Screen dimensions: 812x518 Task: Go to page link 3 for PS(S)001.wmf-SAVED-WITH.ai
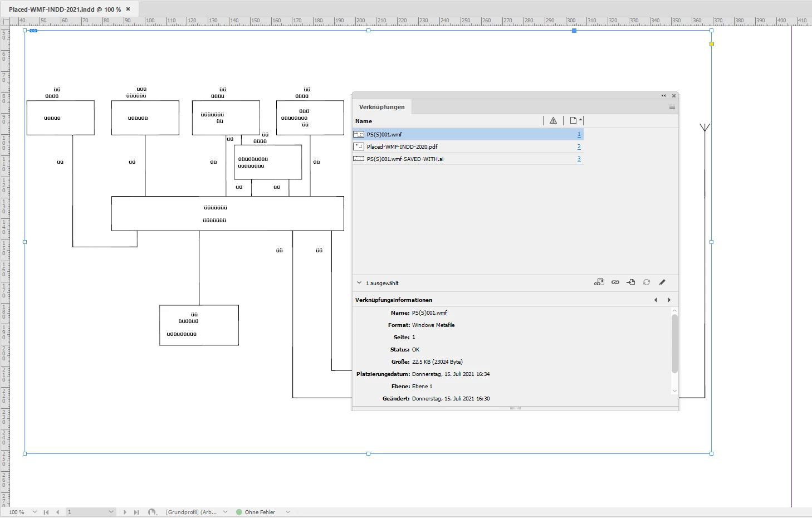tap(579, 159)
